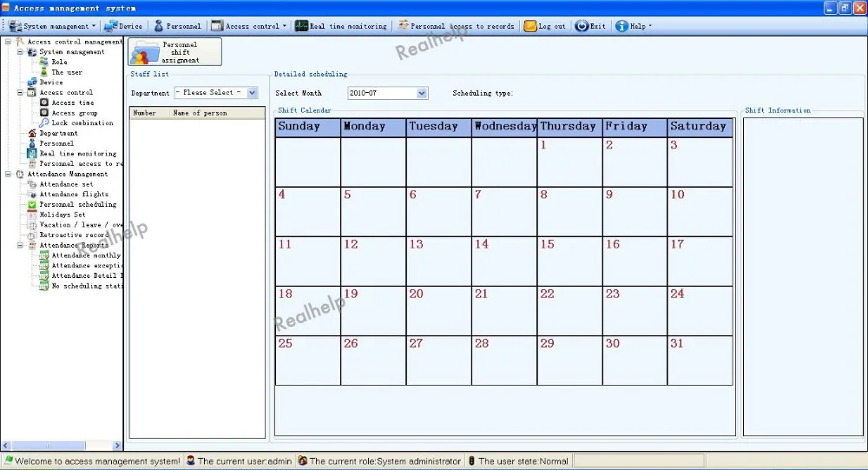
Task: Open the Help toolbar menu
Action: pos(634,26)
